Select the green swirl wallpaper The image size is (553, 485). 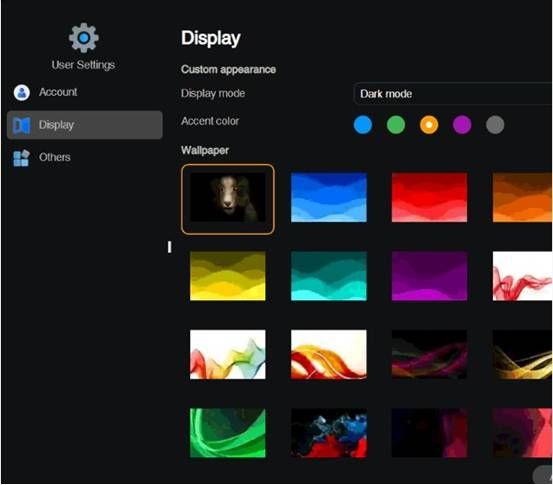click(x=228, y=433)
